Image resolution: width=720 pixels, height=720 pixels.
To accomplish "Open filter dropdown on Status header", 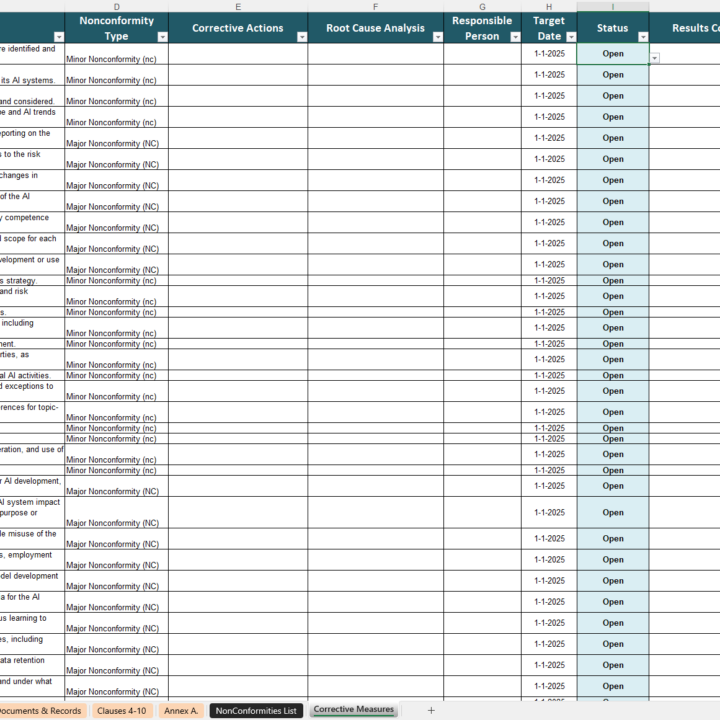I will pyautogui.click(x=643, y=37).
